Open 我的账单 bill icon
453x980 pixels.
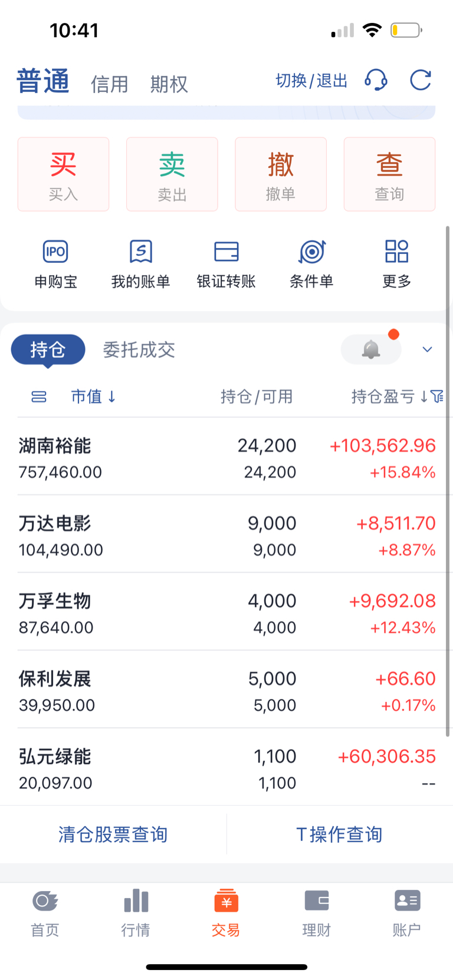pyautogui.click(x=141, y=252)
